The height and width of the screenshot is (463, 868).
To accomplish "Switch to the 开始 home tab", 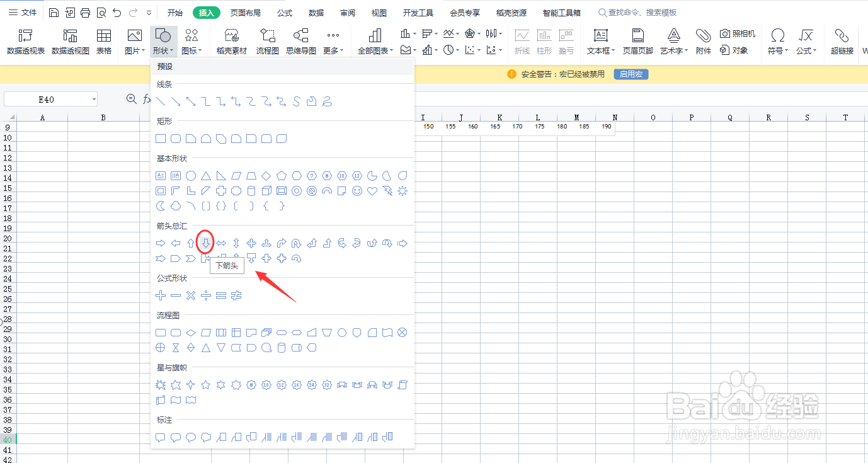I will point(175,13).
